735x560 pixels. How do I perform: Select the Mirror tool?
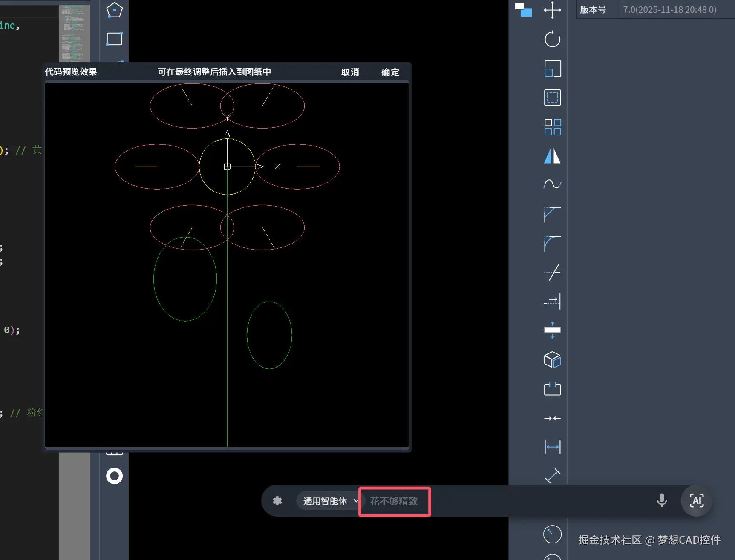552,156
